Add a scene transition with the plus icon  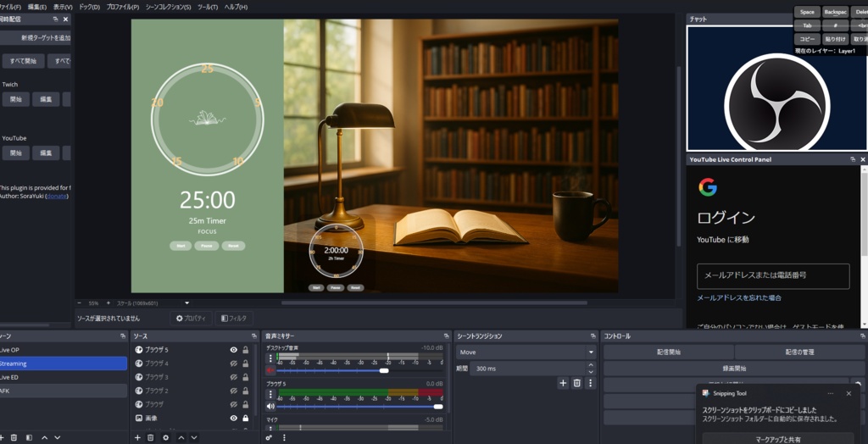point(563,382)
